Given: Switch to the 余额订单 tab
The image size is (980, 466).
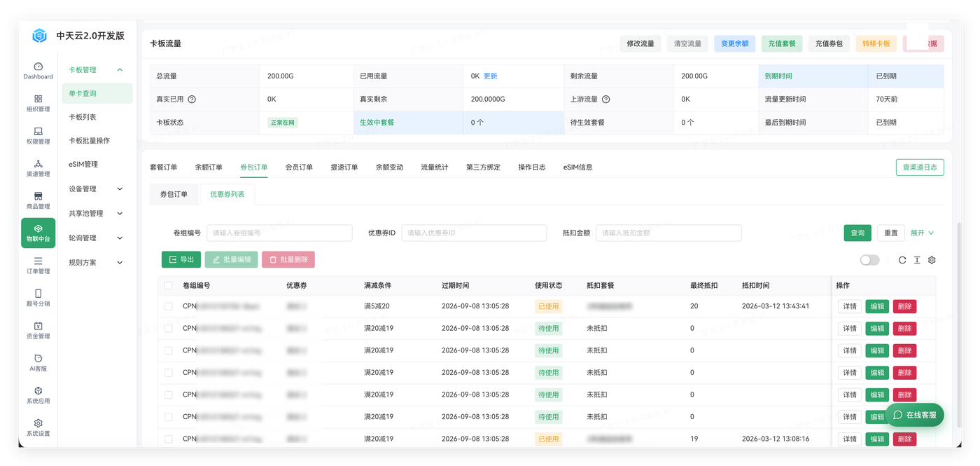Looking at the screenshot, I should coord(209,167).
